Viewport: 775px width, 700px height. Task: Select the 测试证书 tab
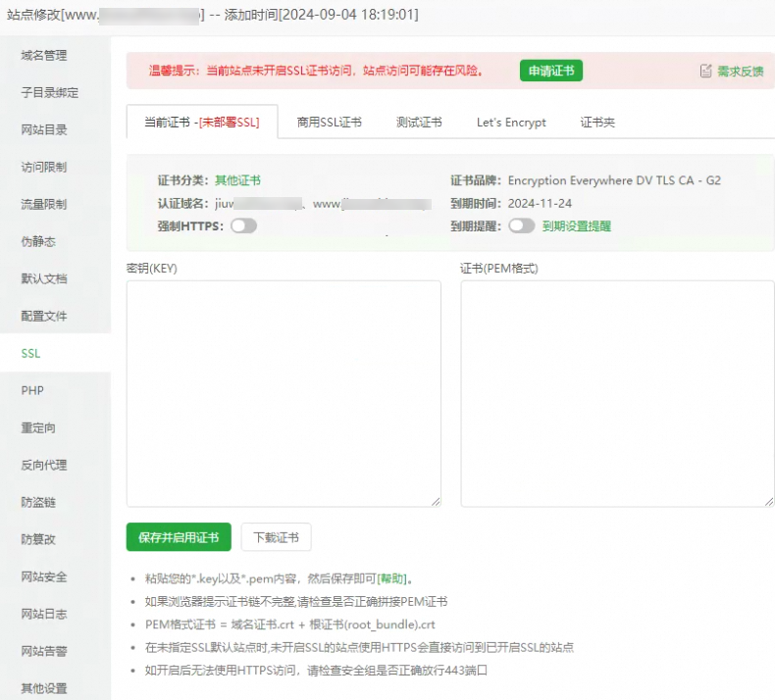[x=419, y=122]
